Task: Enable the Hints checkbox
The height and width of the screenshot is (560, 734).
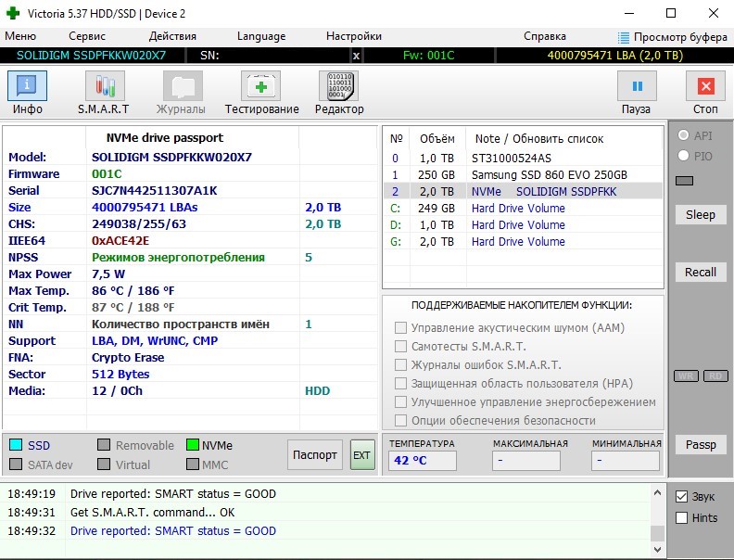Action: [681, 518]
